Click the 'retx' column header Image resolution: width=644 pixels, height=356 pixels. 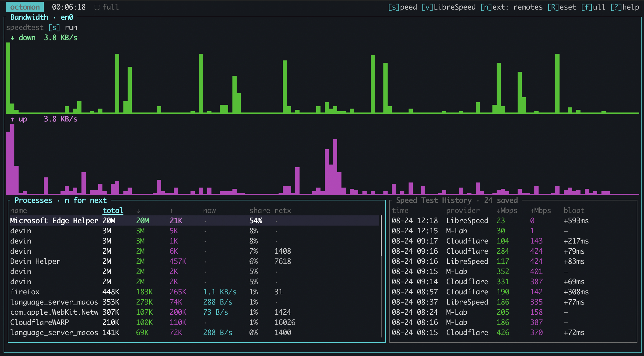click(x=283, y=211)
